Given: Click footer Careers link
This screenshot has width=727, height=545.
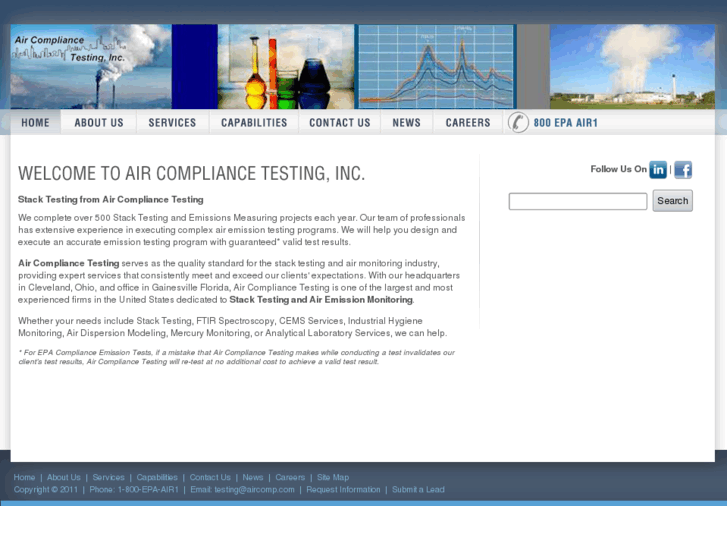Looking at the screenshot, I should pyautogui.click(x=290, y=477).
